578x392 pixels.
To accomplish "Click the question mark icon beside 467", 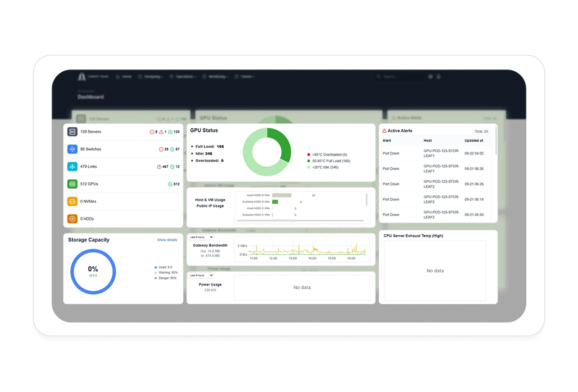I will [159, 167].
